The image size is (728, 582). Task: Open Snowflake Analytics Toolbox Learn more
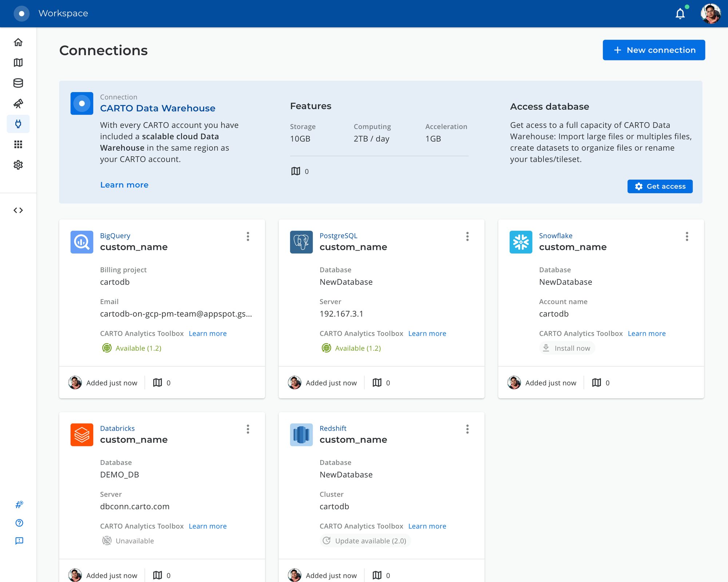pos(646,334)
